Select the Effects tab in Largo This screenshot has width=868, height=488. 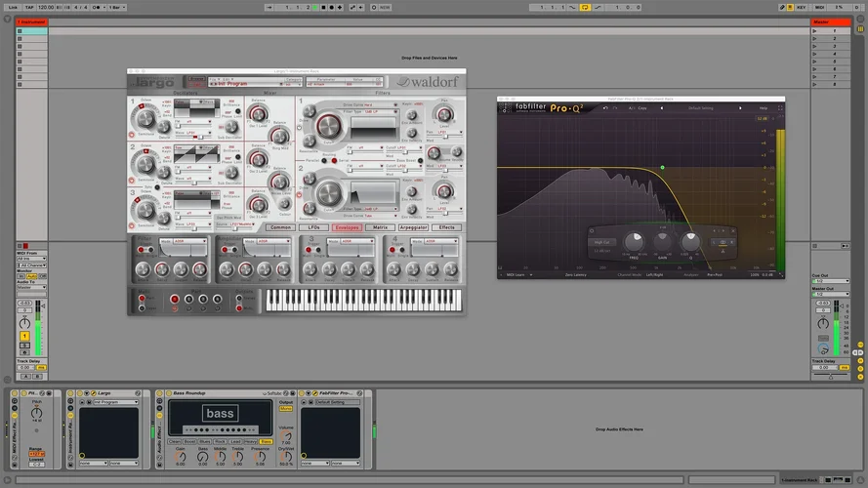click(447, 227)
